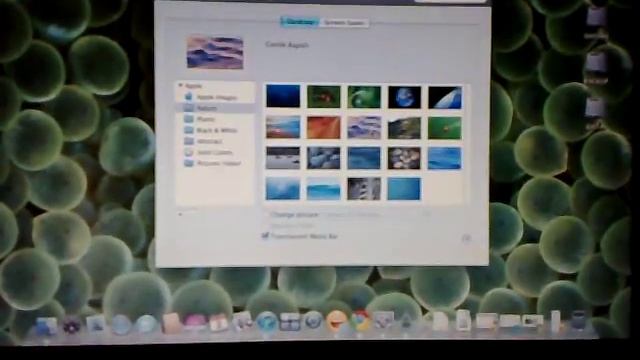The height and width of the screenshot is (360, 640).
Task: Choose the full Earth globe wallpaper thumbnail
Action: 404,97
